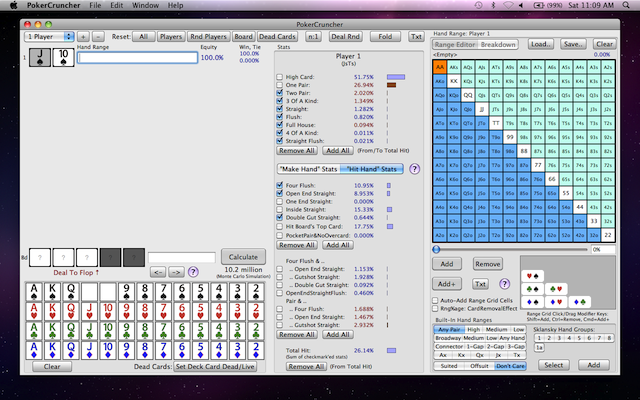Enable the Inside Straight checkbox
Screen dimensions: 640x400
click(x=279, y=209)
